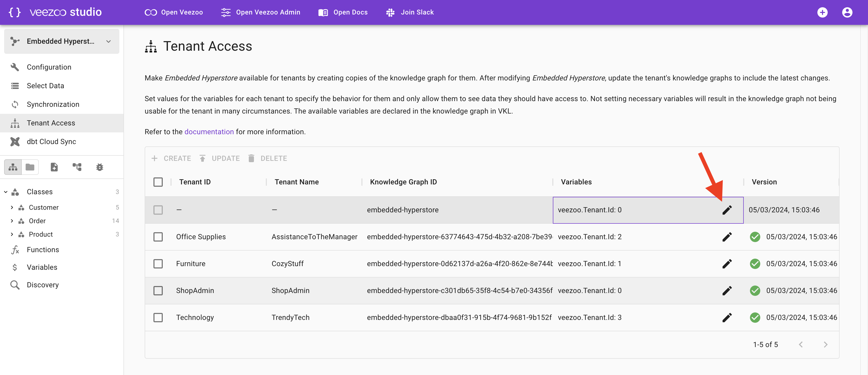868x375 pixels.
Task: Click the bug debug icon in sidebar
Action: [x=99, y=167]
